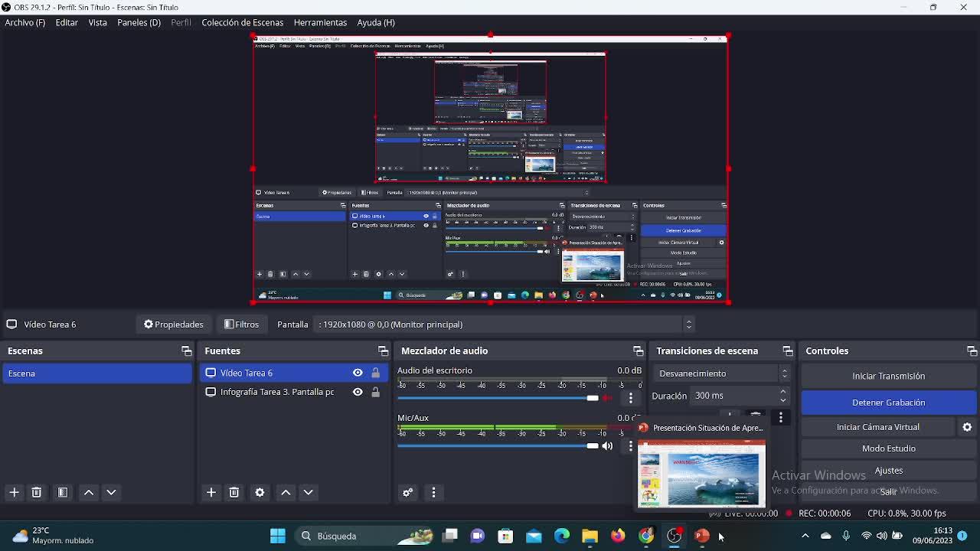Select Escena in scenes list

pos(97,373)
